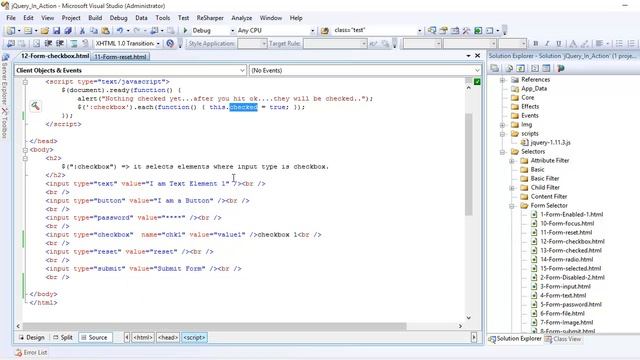Image resolution: width=640 pixels, height=360 pixels.
Task: Click Solution Explorer Properties toolbar icon
Action: 495,68
